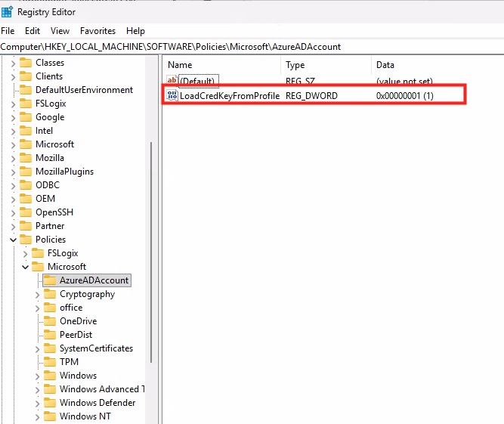Click the (Default) string value icon
The image size is (504, 424).
(x=172, y=81)
